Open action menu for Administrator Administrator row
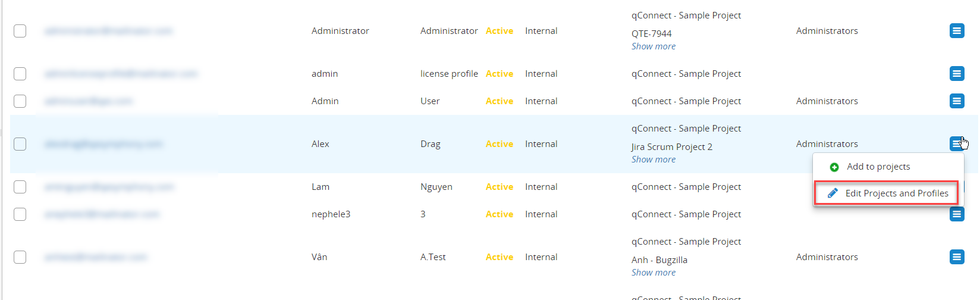The image size is (980, 300). click(956, 30)
